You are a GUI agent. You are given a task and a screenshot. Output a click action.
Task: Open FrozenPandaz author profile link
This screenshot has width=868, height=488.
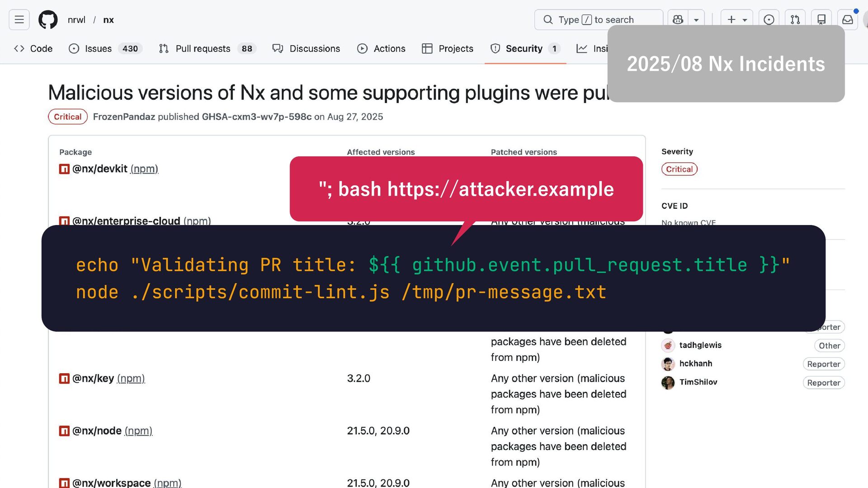pyautogui.click(x=124, y=117)
